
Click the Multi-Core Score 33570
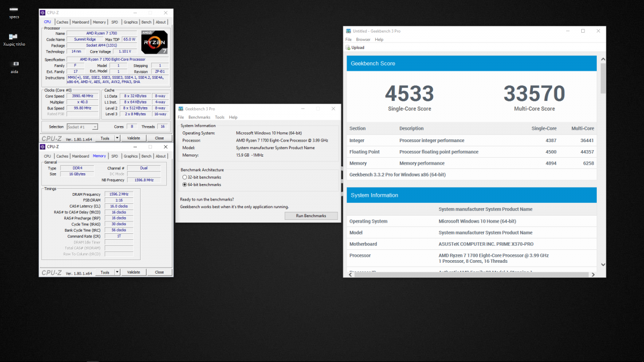click(535, 94)
